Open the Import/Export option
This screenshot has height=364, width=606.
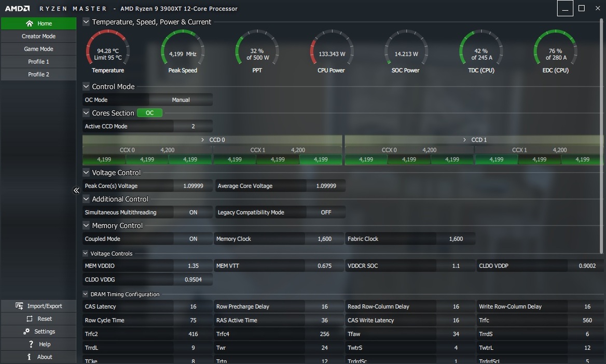pos(38,306)
